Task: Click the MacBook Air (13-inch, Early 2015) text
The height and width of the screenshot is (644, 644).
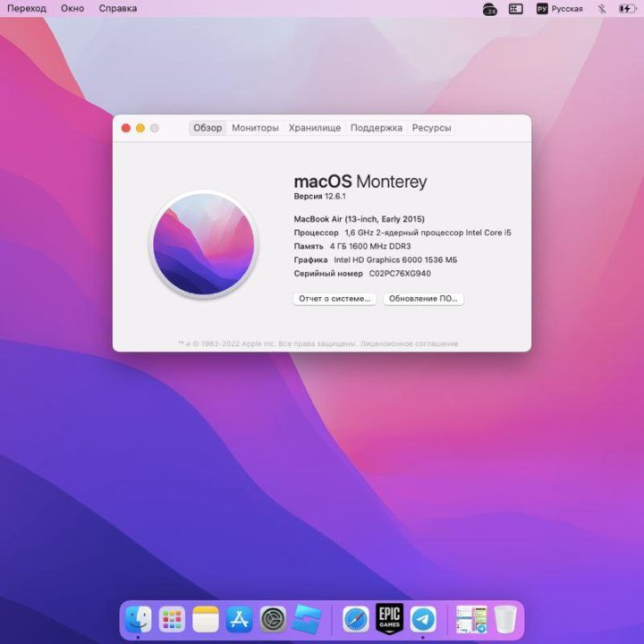Action: point(360,219)
